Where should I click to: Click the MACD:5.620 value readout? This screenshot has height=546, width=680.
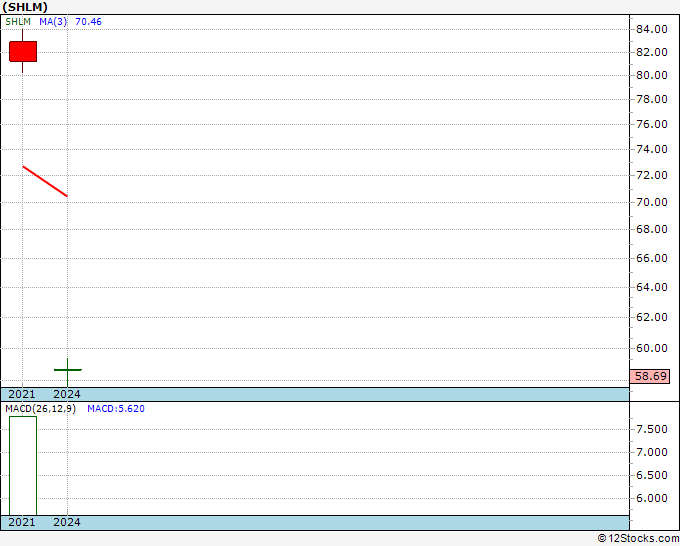point(116,409)
